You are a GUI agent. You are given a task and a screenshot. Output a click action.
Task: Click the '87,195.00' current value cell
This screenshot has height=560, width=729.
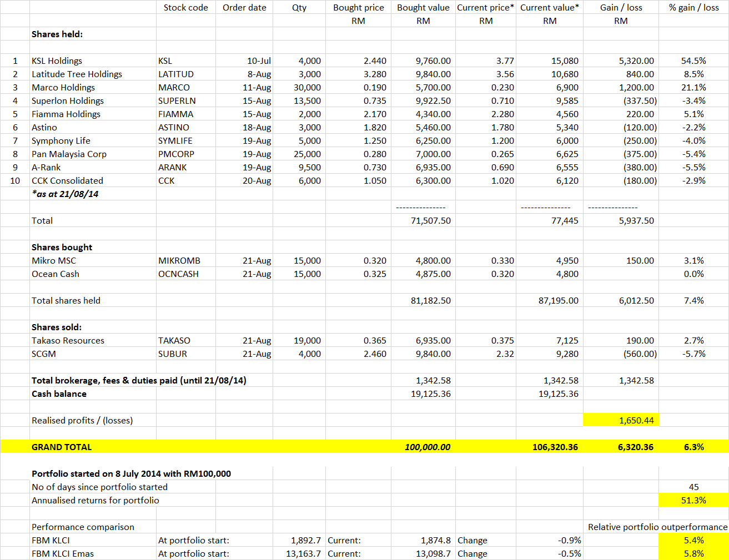click(x=550, y=300)
